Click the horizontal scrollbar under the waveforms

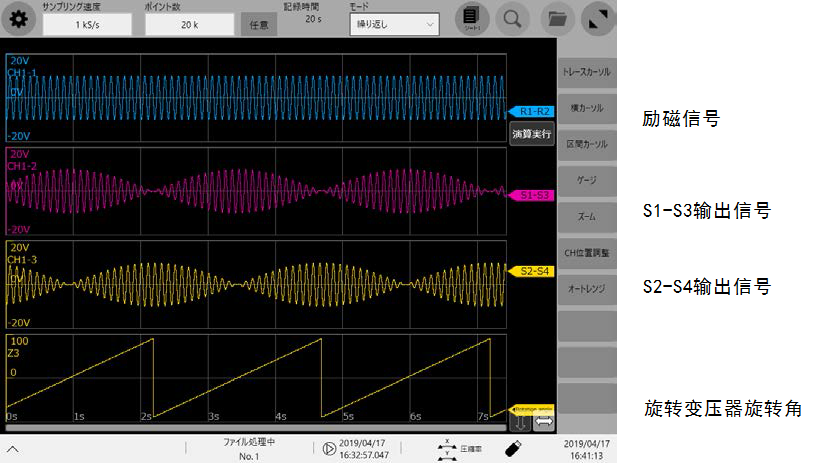(x=256, y=427)
